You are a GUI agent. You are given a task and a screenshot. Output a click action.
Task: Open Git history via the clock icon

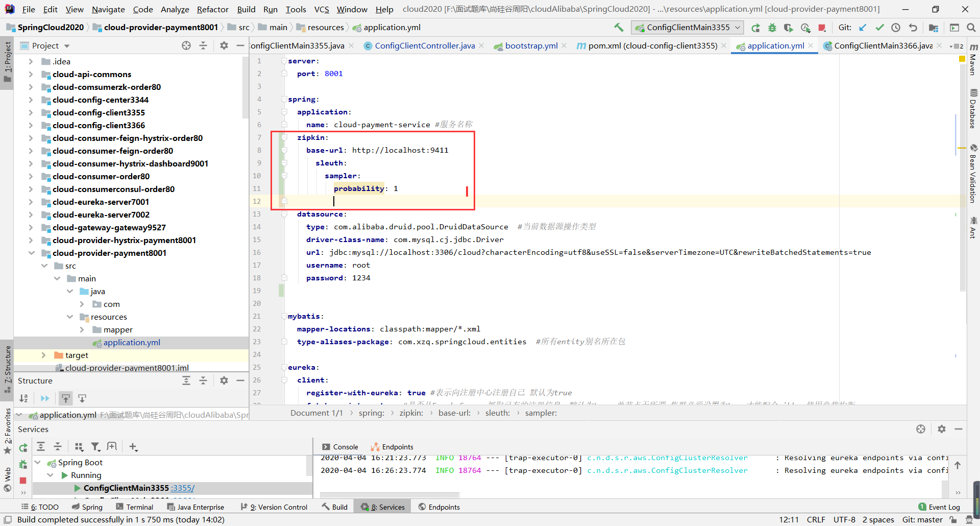[896, 28]
